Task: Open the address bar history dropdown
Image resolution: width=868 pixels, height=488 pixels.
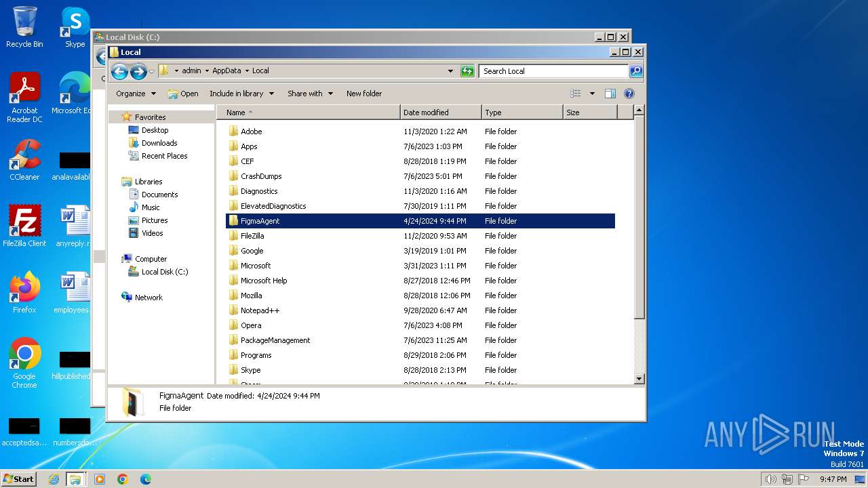Action: coord(450,71)
